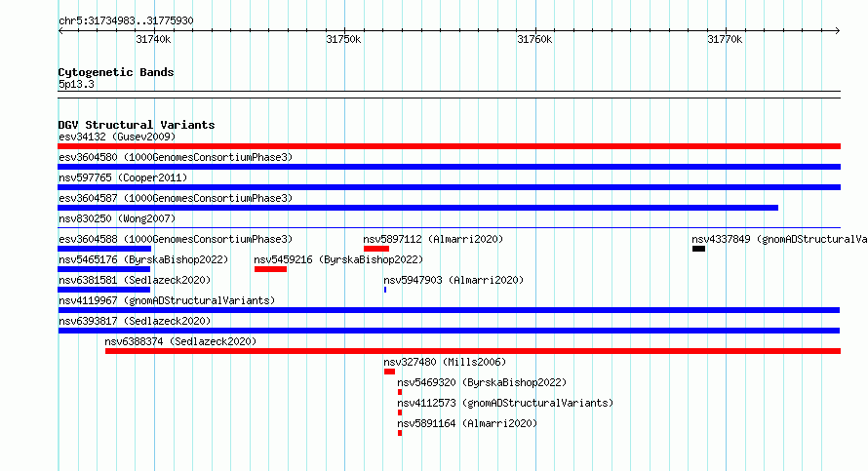Open nsv5469320 (ByrskaBishop2022) label
This screenshot has height=471, width=868.
[x=482, y=382]
